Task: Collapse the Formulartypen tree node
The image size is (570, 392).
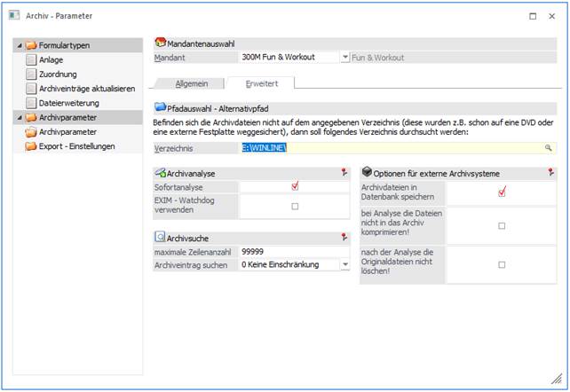Action: pyautogui.click(x=19, y=45)
